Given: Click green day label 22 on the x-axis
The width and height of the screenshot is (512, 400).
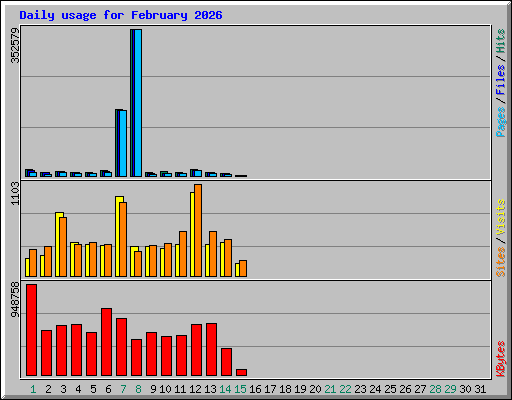Looking at the screenshot, I should tap(346, 389).
